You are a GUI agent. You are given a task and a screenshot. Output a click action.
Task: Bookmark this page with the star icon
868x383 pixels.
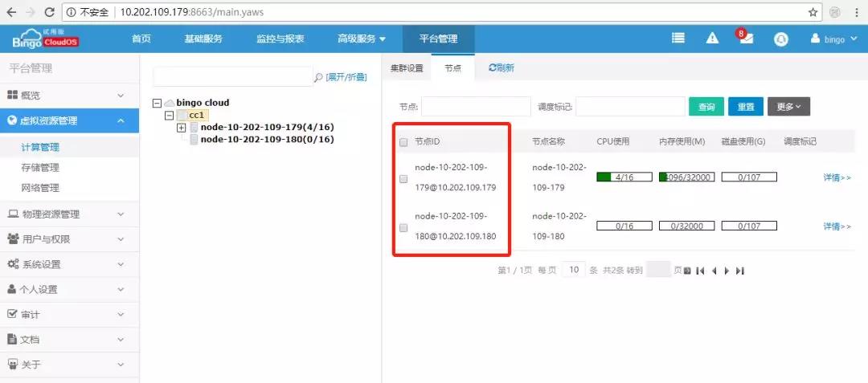(813, 12)
